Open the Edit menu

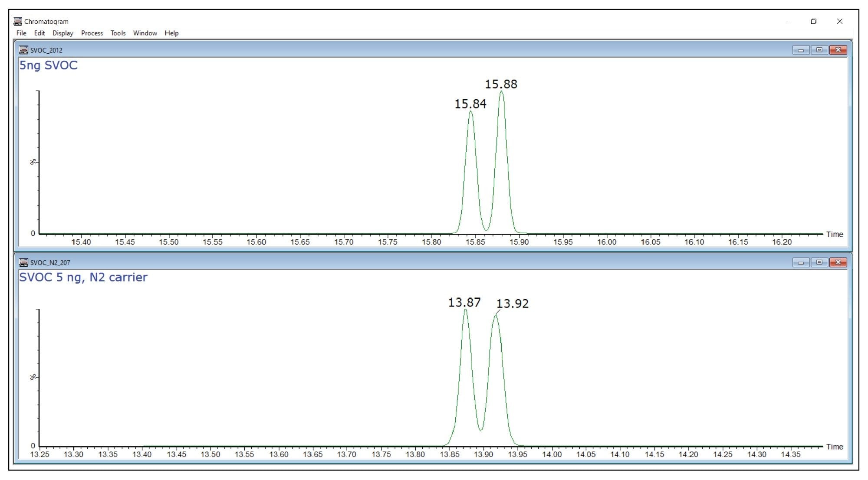(x=39, y=33)
